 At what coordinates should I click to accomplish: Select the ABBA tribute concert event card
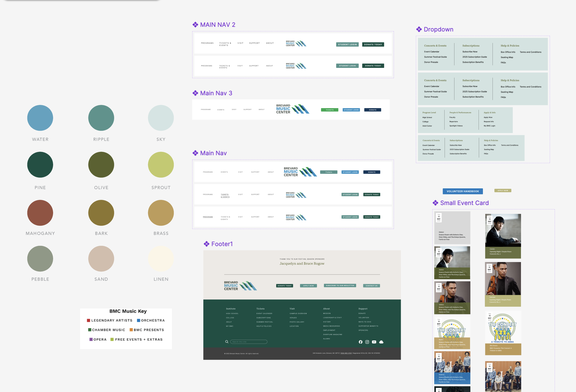503,333
